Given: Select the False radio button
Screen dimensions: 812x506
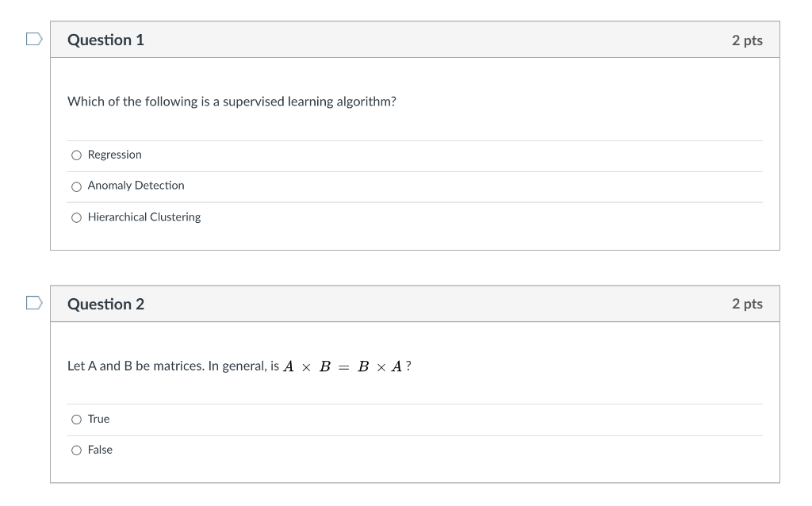Looking at the screenshot, I should coord(76,450).
